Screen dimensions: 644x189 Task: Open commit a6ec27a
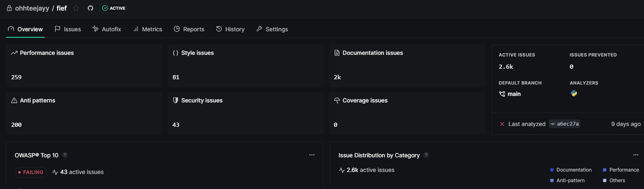tap(565, 124)
